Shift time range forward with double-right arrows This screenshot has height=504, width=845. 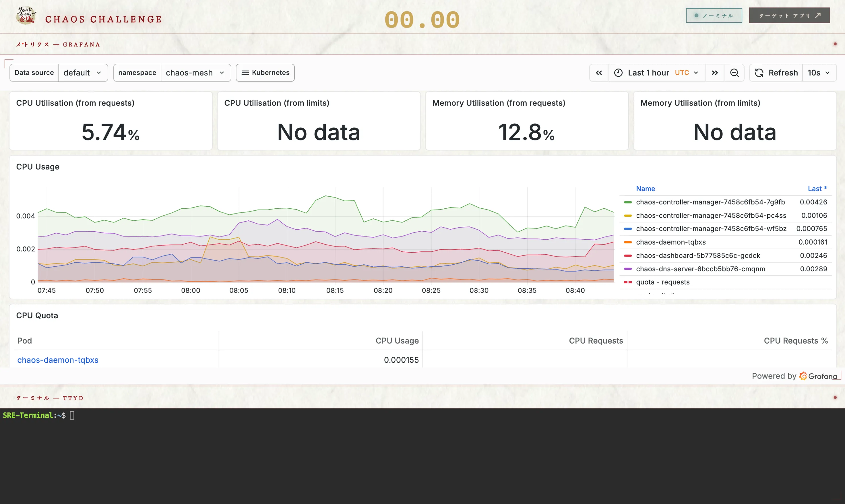pyautogui.click(x=715, y=73)
